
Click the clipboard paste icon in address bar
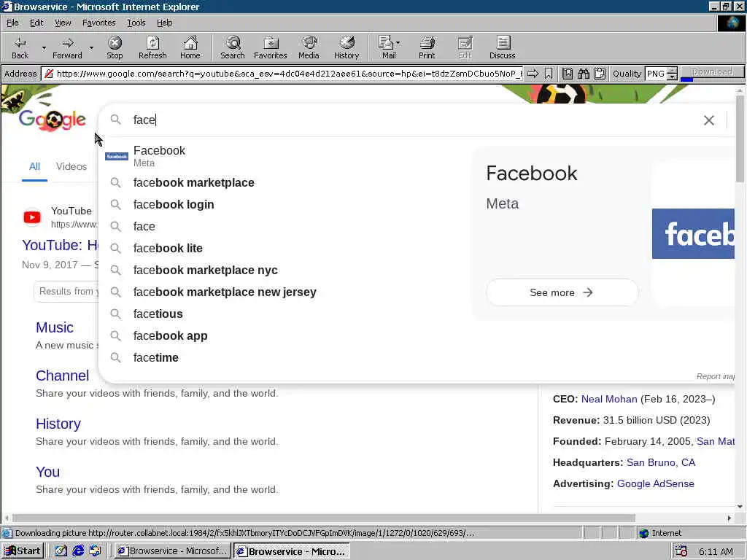pyautogui.click(x=600, y=74)
